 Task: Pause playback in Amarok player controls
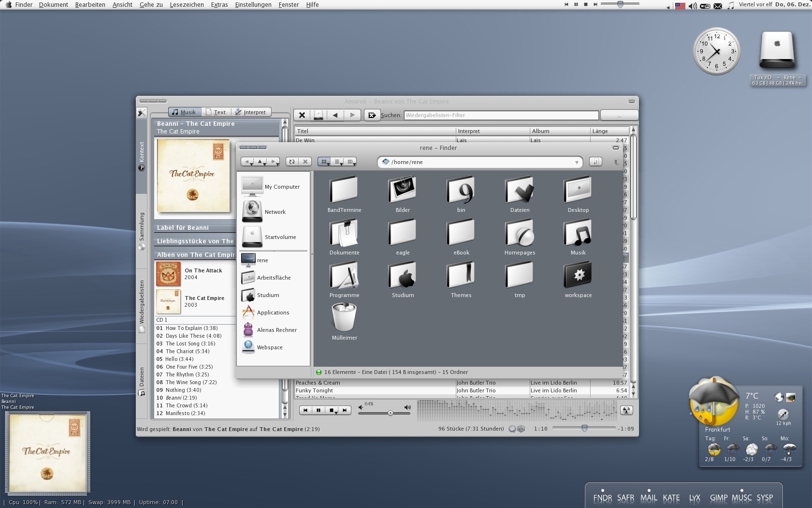319,410
